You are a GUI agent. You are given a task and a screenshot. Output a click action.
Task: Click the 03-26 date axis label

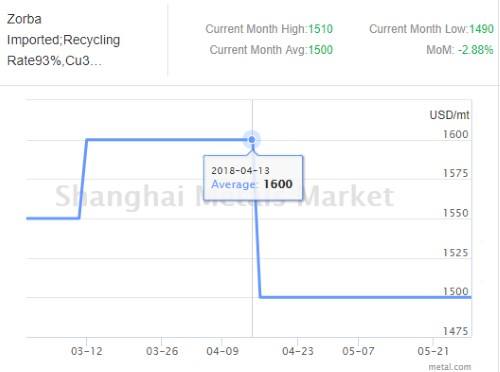pyautogui.click(x=162, y=351)
